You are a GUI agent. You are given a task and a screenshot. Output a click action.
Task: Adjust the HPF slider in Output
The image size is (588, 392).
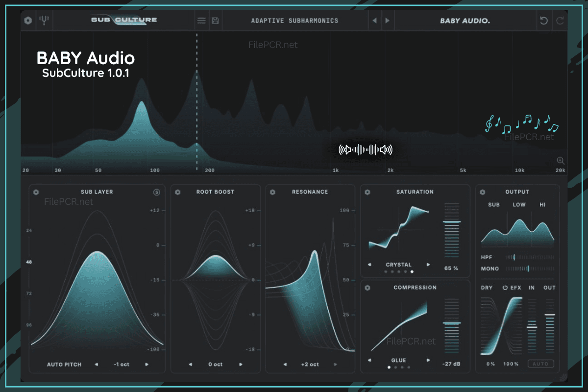pyautogui.click(x=530, y=257)
